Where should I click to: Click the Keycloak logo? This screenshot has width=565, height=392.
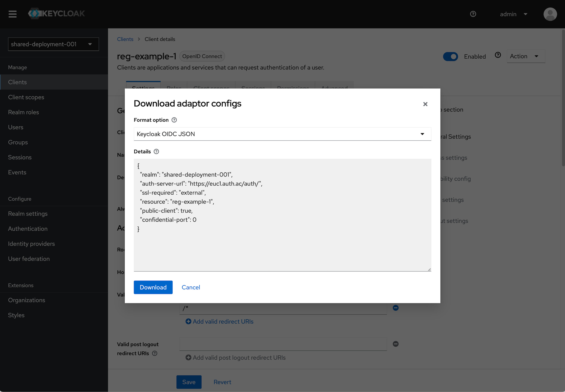click(x=56, y=14)
